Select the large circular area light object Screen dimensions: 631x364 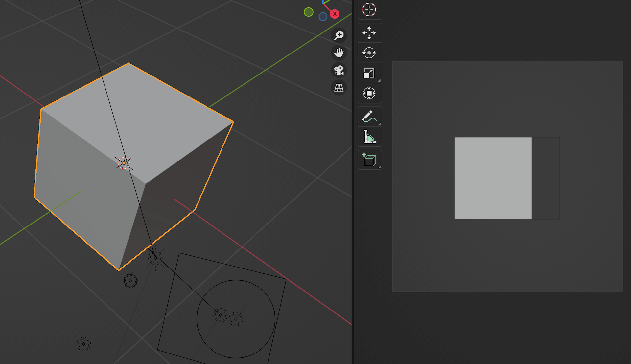(x=236, y=319)
